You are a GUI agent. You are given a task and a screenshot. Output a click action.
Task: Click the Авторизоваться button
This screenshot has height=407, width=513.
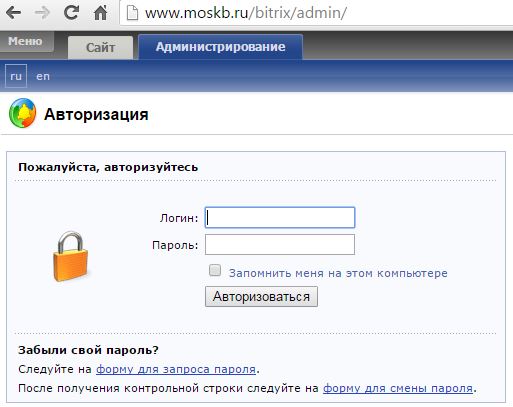coord(261,296)
